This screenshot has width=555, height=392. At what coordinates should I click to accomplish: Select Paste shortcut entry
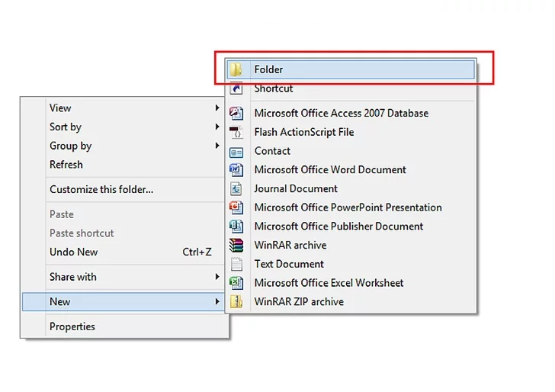pos(82,233)
